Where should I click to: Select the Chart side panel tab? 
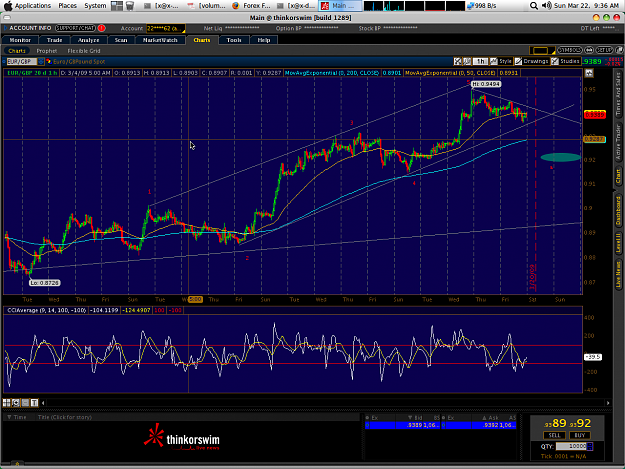pos(618,176)
